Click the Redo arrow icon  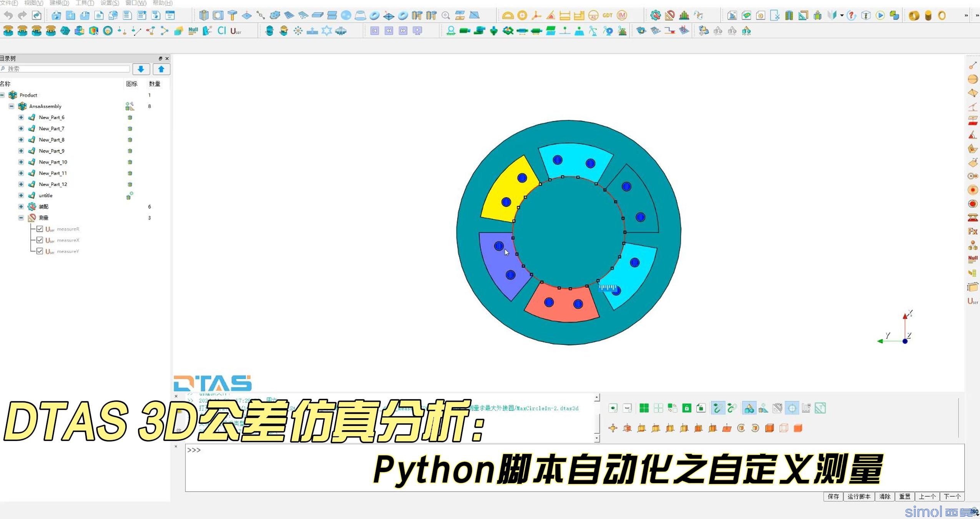point(22,15)
